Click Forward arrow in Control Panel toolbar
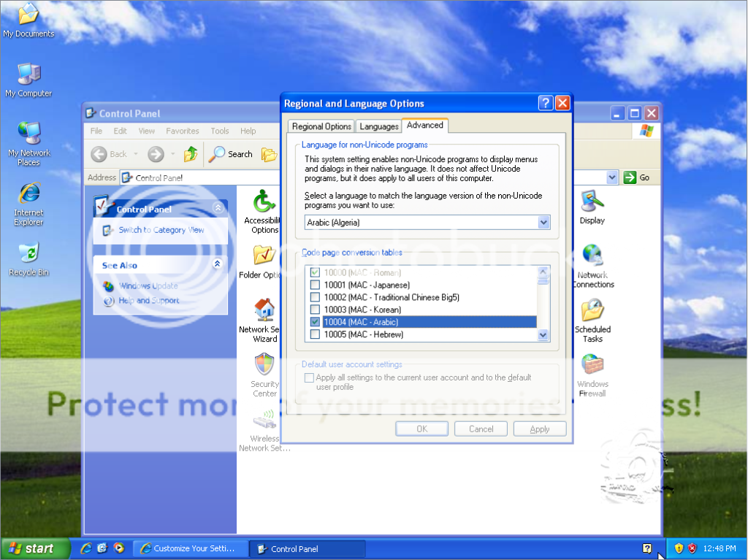Screen dimensions: 748x560 pos(156,154)
